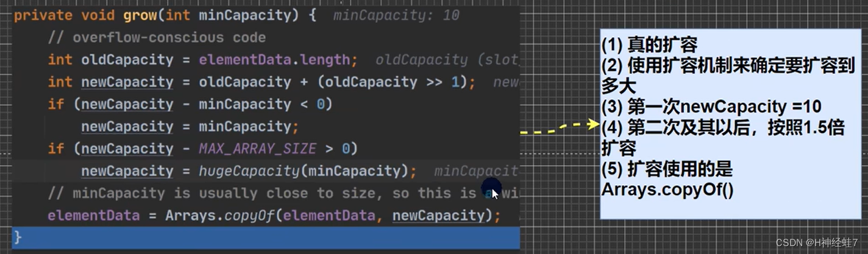Click the note line '(4) 第二次及其以后，按照1.5倍'
The image size is (868, 254).
pos(723,128)
